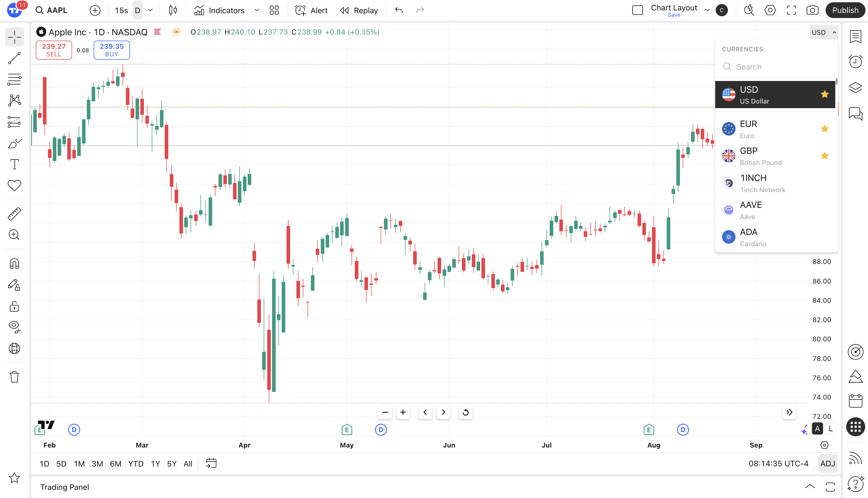This screenshot has width=868, height=498.
Task: Toggle auto scale A button
Action: [x=817, y=428]
